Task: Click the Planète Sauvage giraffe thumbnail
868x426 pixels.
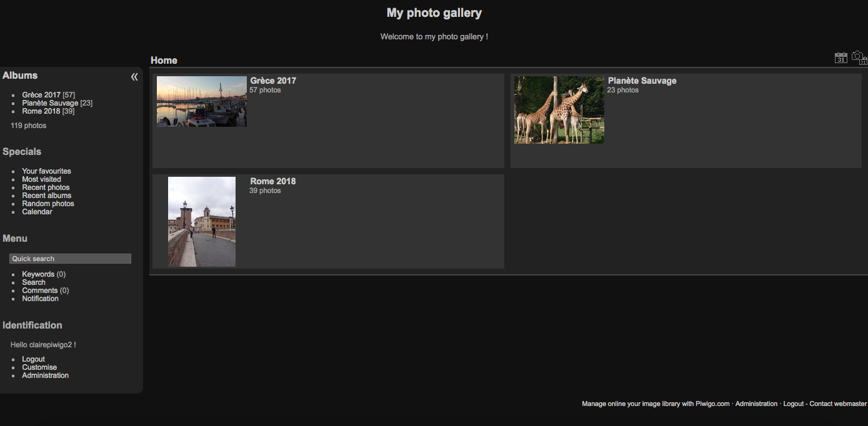Action: tap(558, 109)
